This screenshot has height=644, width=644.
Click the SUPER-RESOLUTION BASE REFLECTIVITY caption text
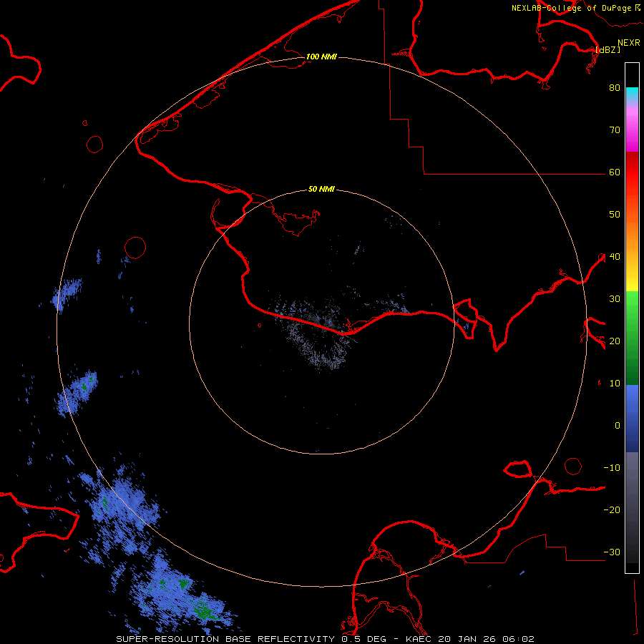pos(225,639)
